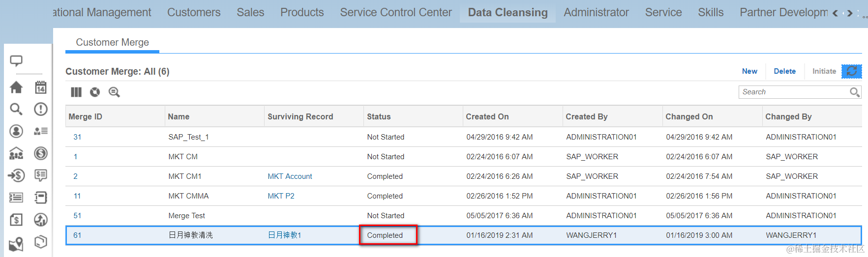Open the speech bubble feed icon

16,61
